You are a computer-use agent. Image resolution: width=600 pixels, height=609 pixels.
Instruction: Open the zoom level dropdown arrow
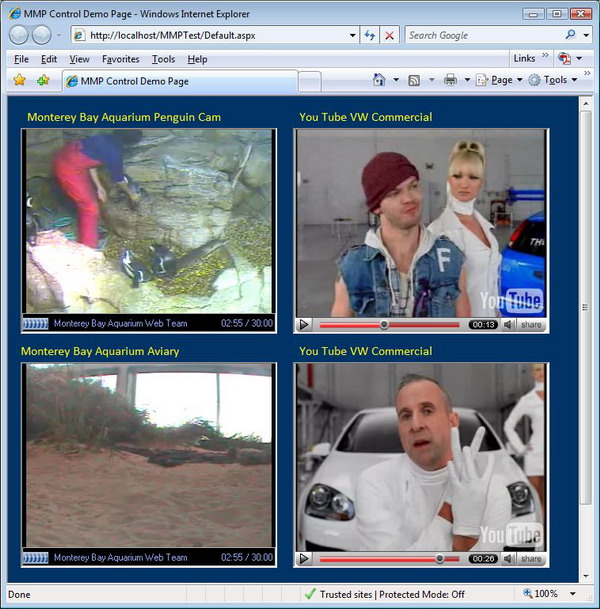point(572,594)
